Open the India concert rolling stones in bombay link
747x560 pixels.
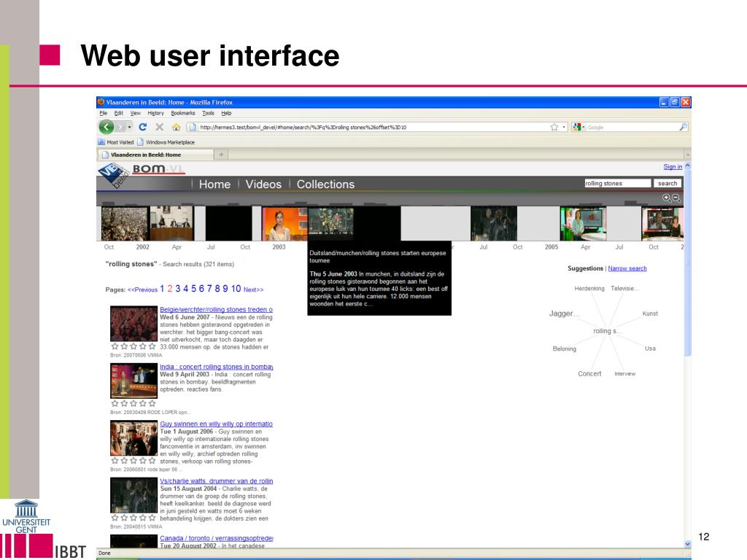[x=216, y=367]
